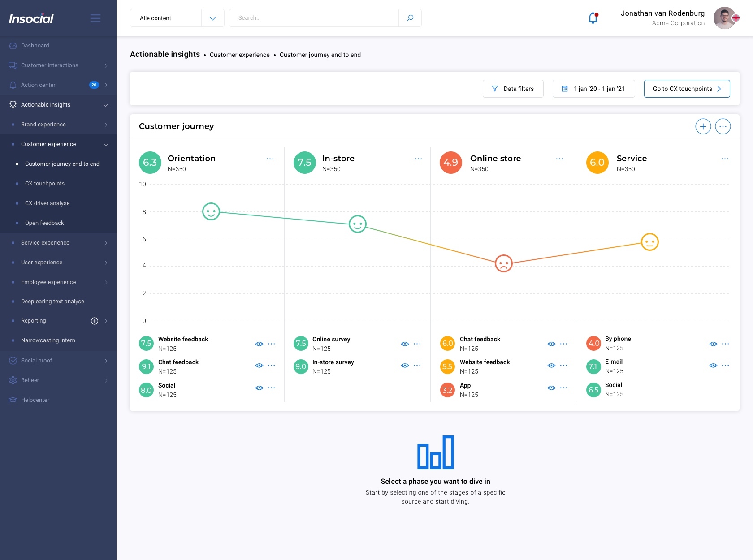The width and height of the screenshot is (753, 560).
Task: Expand the Service experience section
Action: (106, 243)
